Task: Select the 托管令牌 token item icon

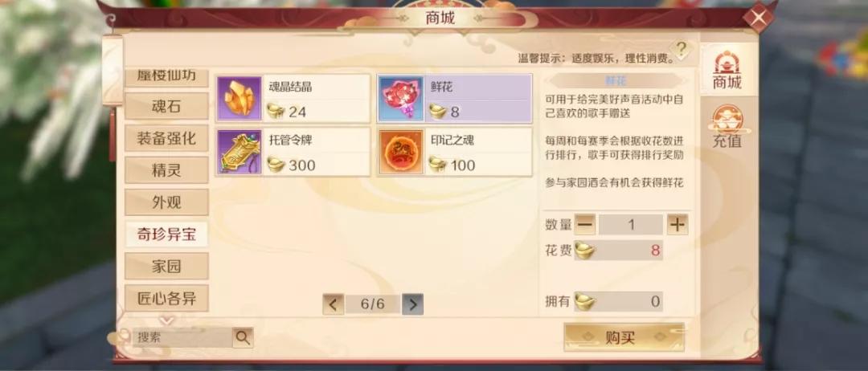Action: (x=240, y=152)
